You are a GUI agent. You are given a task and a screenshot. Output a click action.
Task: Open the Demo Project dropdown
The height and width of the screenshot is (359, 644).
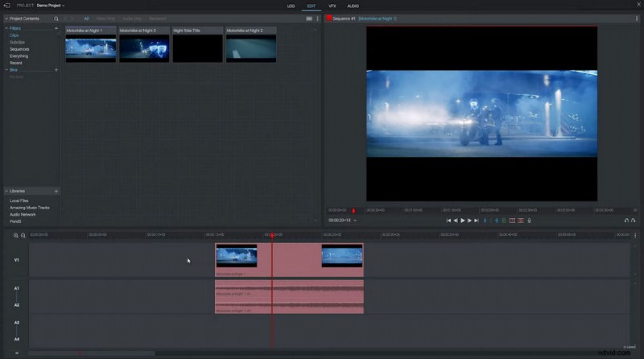tap(51, 6)
